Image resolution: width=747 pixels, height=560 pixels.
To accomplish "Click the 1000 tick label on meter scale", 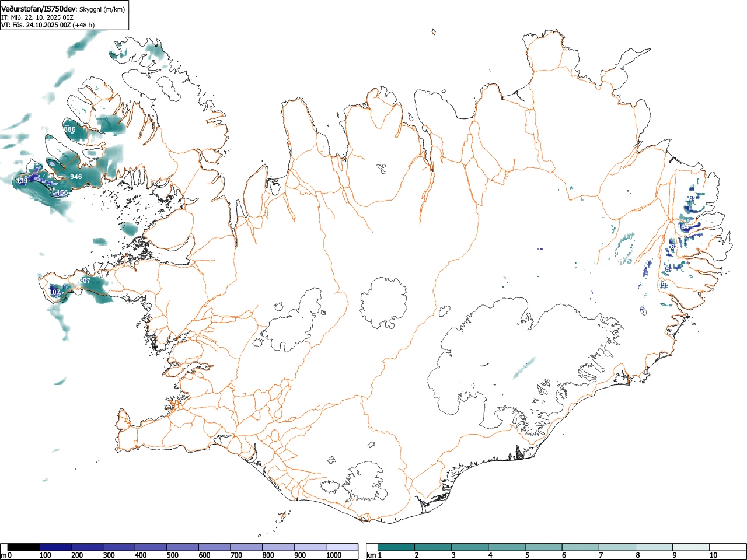I will 333,555.
